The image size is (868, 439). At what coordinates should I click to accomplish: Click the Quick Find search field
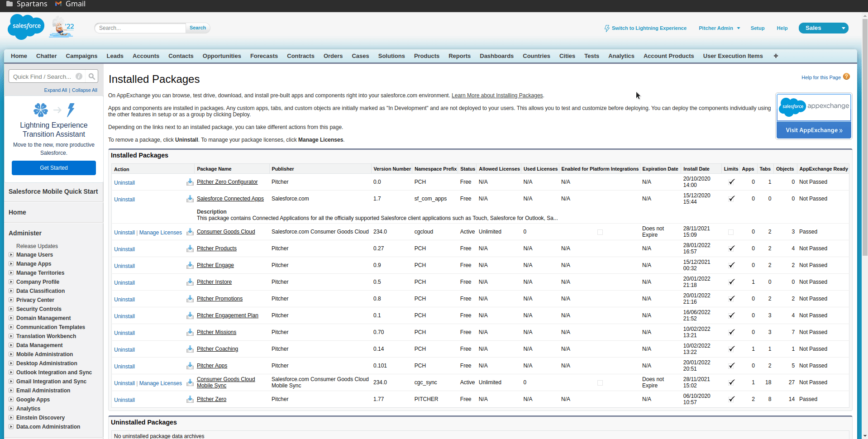43,76
